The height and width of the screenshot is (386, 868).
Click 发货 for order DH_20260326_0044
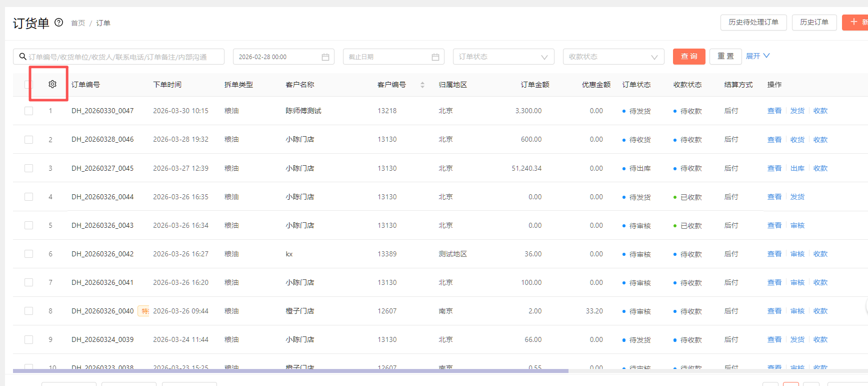797,197
